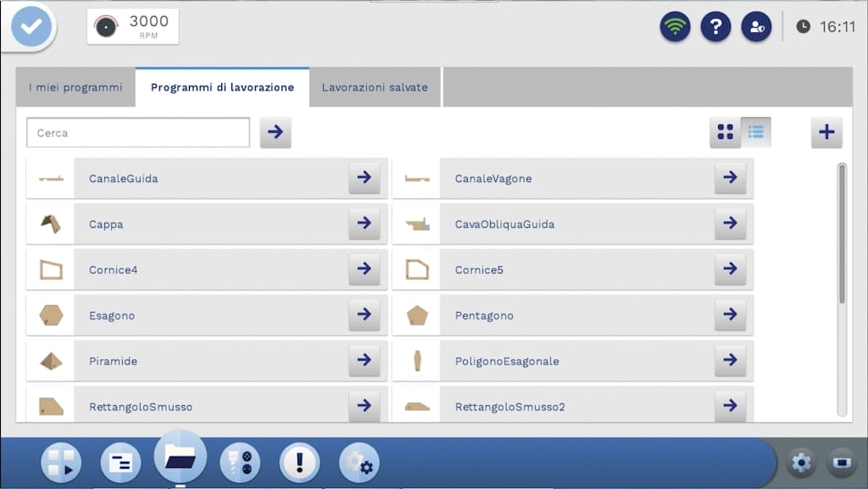Open Pentagono program using its arrow button

[730, 315]
